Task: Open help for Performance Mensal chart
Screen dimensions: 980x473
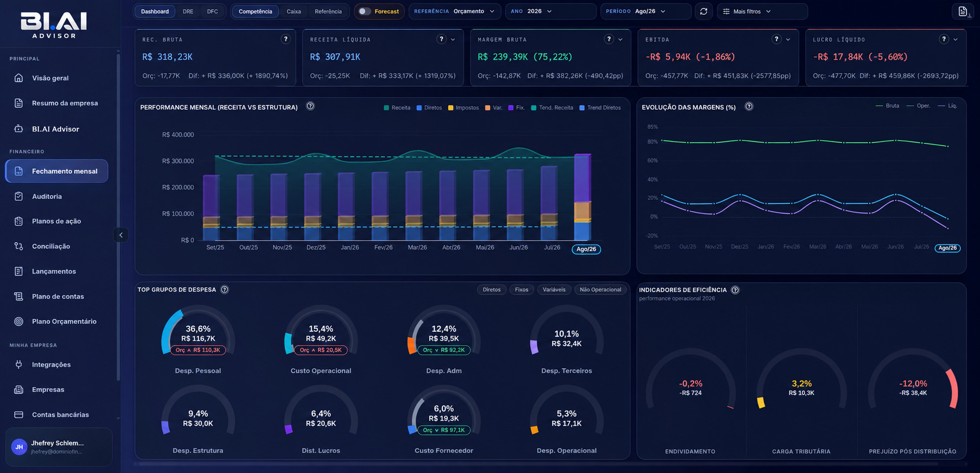Action: pos(310,106)
